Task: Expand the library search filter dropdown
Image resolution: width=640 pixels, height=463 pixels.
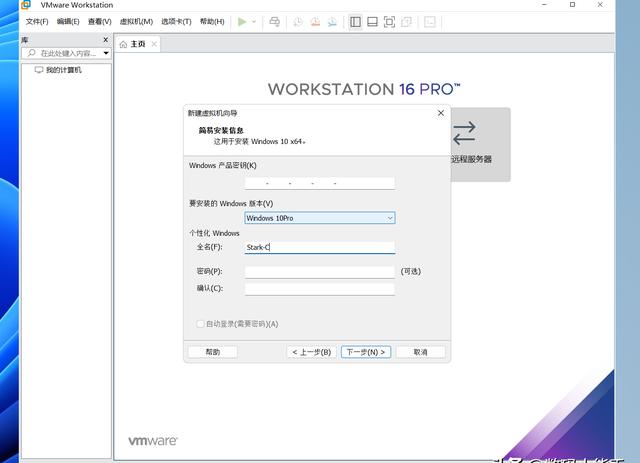Action: pos(106,53)
